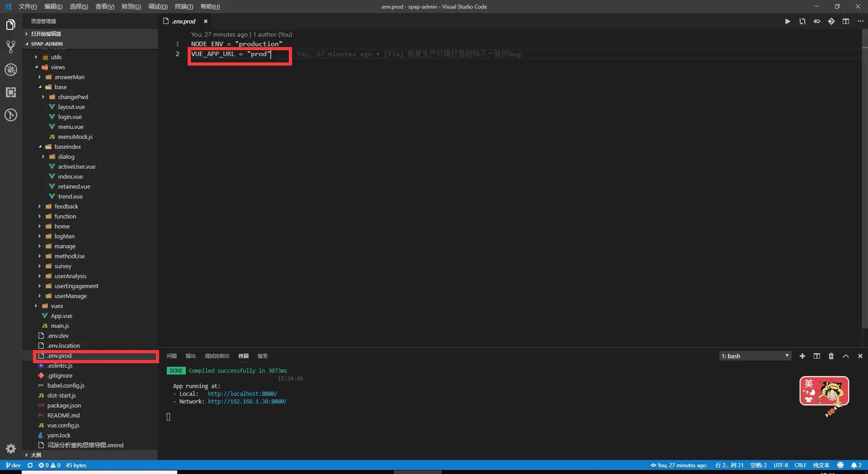Split the editor to the right
The image size is (868, 474).
click(846, 21)
